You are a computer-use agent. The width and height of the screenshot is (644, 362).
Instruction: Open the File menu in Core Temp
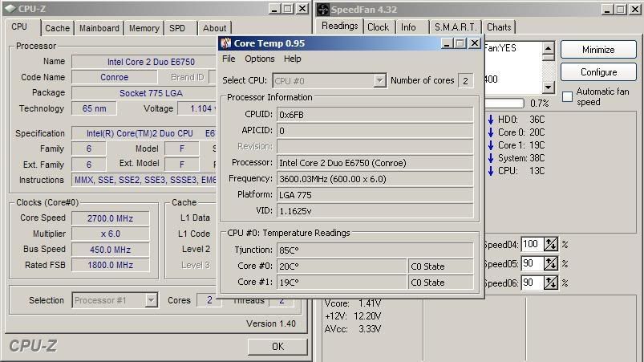coord(229,59)
